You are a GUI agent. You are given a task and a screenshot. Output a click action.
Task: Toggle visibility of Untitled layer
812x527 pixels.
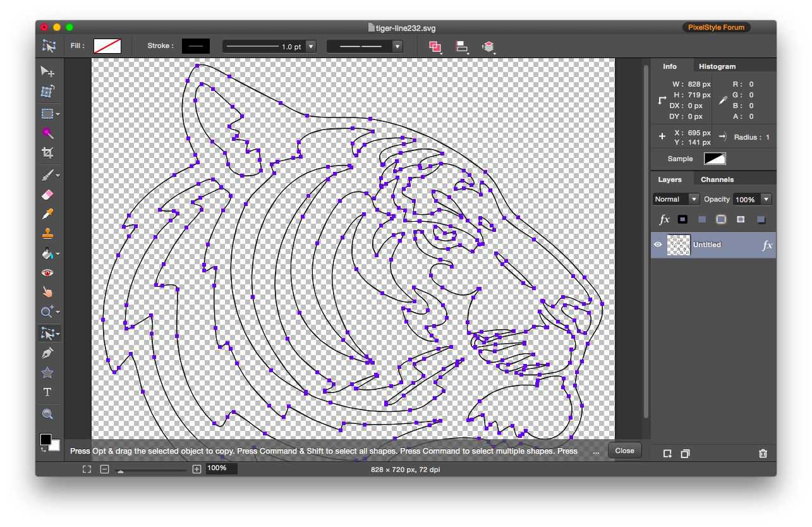point(658,245)
